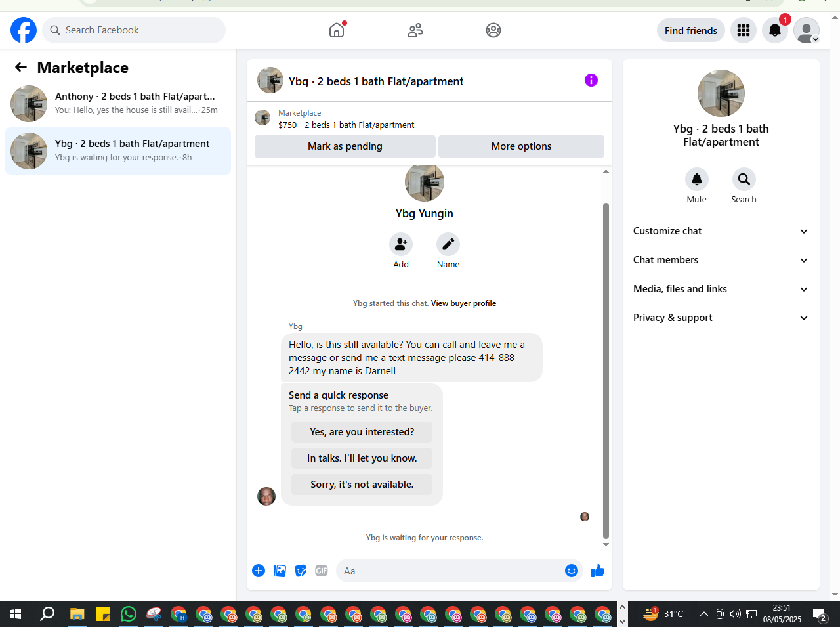Screen dimensions: 840x627
Task: Click the Add person icon under Ybg Yungin
Action: point(401,244)
